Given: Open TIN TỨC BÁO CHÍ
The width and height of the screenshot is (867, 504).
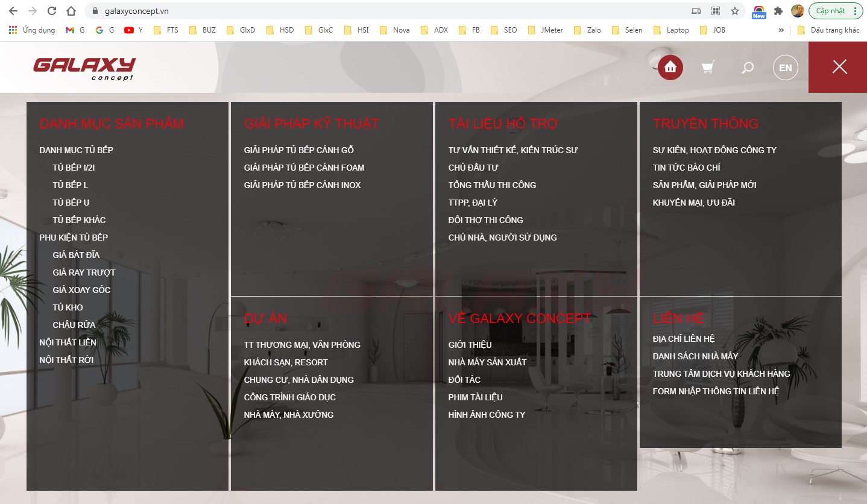Looking at the screenshot, I should [687, 168].
